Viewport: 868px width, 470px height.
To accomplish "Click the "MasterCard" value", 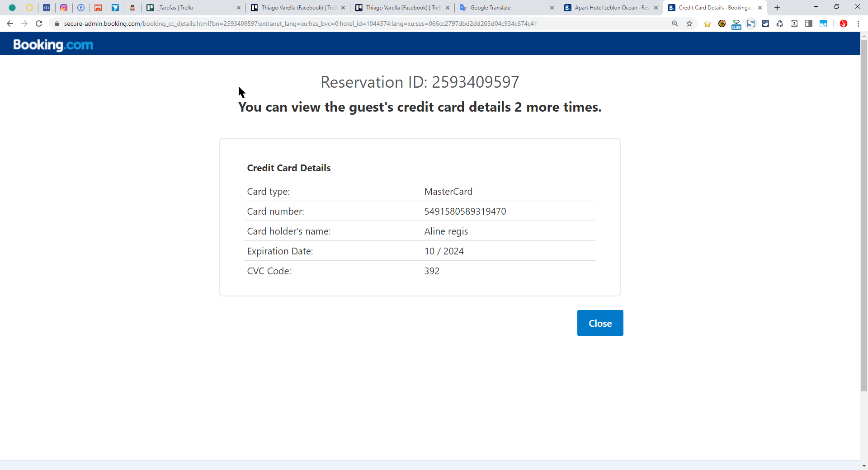I will coord(448,192).
